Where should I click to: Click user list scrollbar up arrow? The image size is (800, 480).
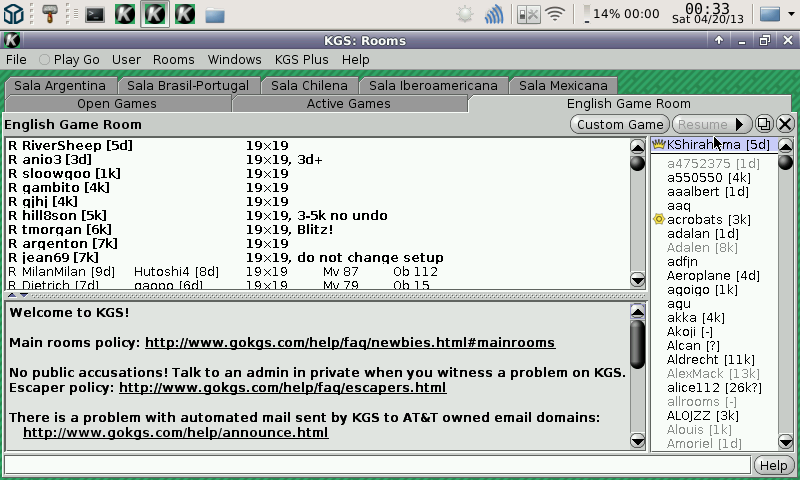785,146
